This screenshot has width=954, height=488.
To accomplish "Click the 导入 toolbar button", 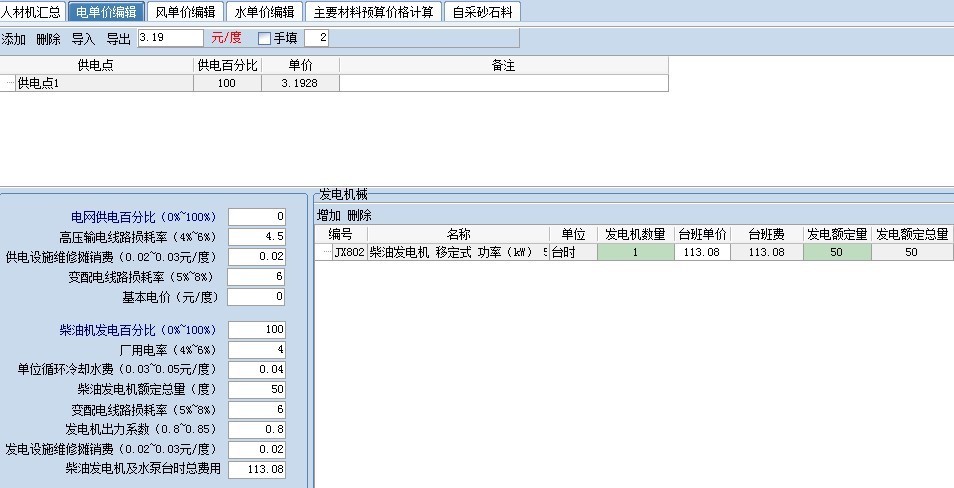I will (x=83, y=39).
